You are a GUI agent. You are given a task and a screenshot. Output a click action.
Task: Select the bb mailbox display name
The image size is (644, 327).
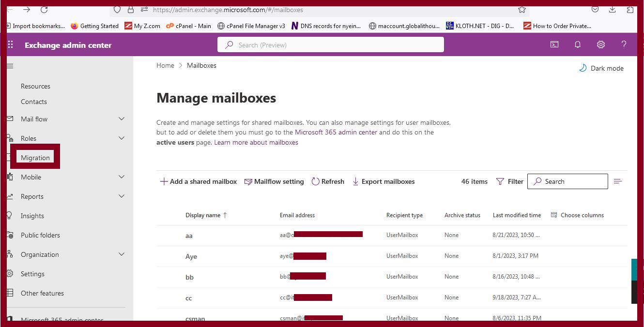tap(189, 277)
